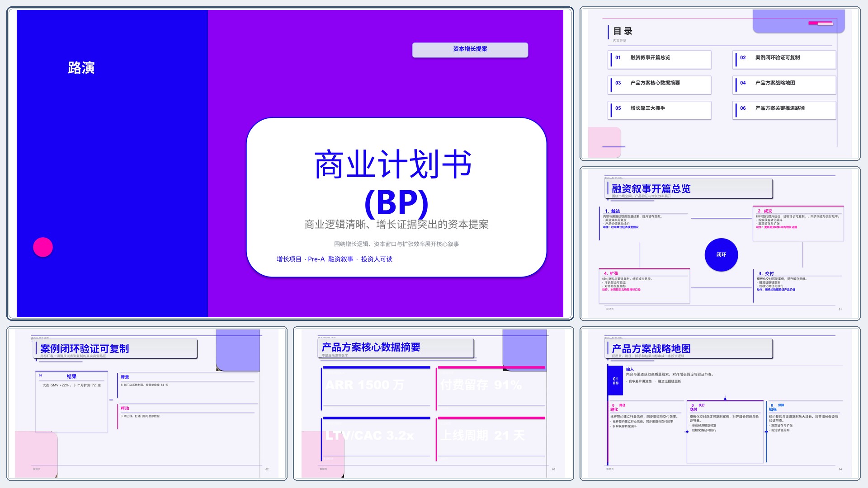Select the 融资叙事开篇总览 slide title

coord(651,189)
